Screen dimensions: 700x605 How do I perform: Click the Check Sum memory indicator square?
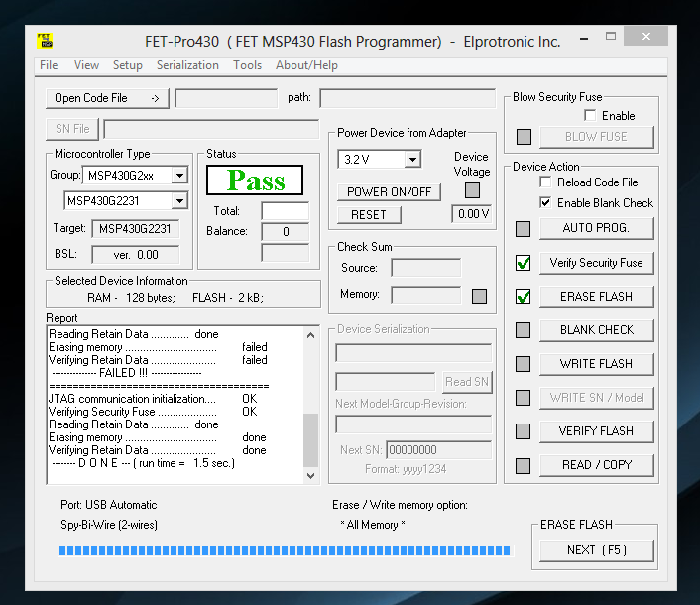(479, 296)
